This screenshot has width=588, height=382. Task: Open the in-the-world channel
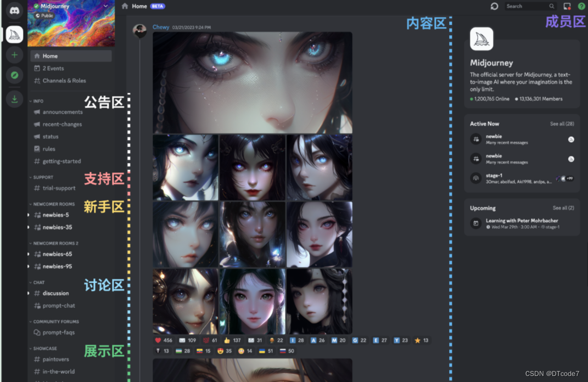54,372
